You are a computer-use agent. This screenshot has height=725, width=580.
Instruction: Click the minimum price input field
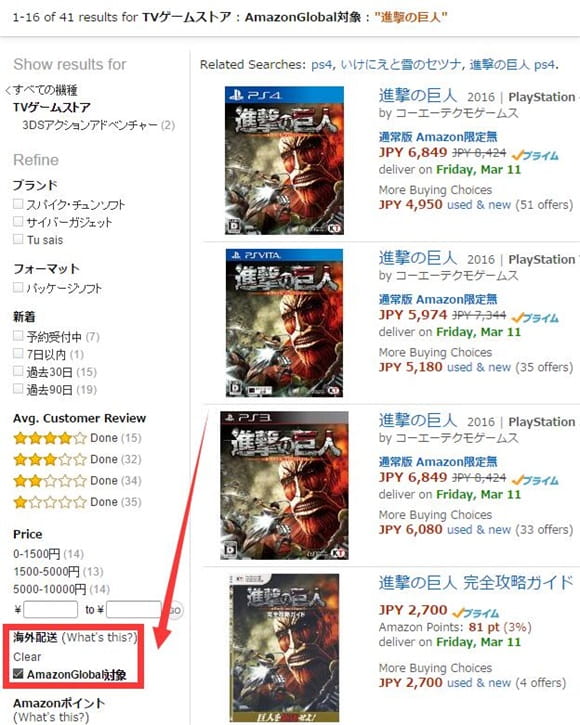tap(50, 609)
